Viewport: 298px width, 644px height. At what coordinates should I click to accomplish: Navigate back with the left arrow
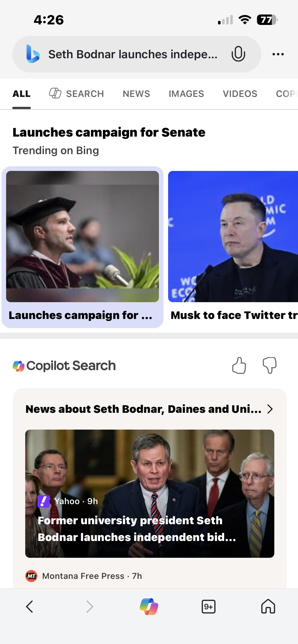click(30, 607)
